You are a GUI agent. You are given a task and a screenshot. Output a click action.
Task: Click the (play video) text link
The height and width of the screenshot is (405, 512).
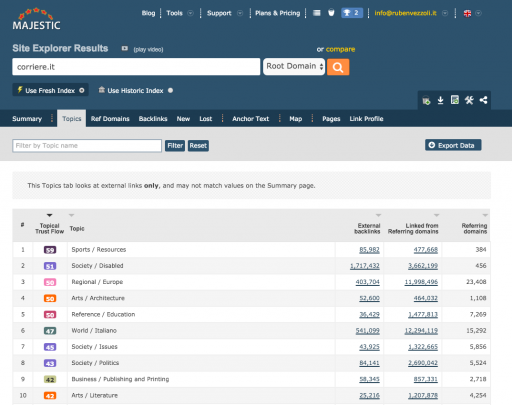[148, 50]
